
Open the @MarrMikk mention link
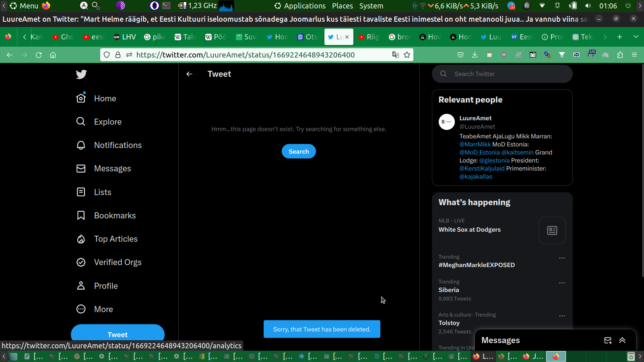coord(475,144)
